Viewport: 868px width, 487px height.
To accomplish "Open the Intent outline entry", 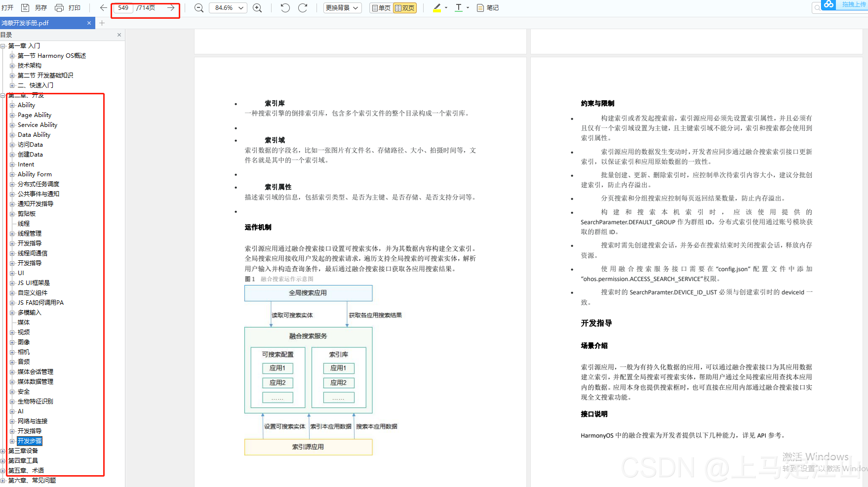I will coord(26,164).
